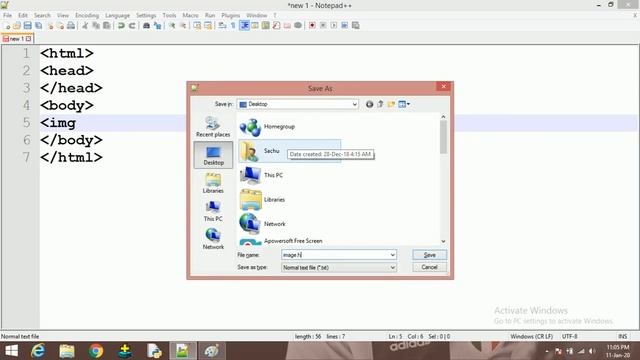Open the Encoding menu
640x360 pixels.
click(87, 15)
